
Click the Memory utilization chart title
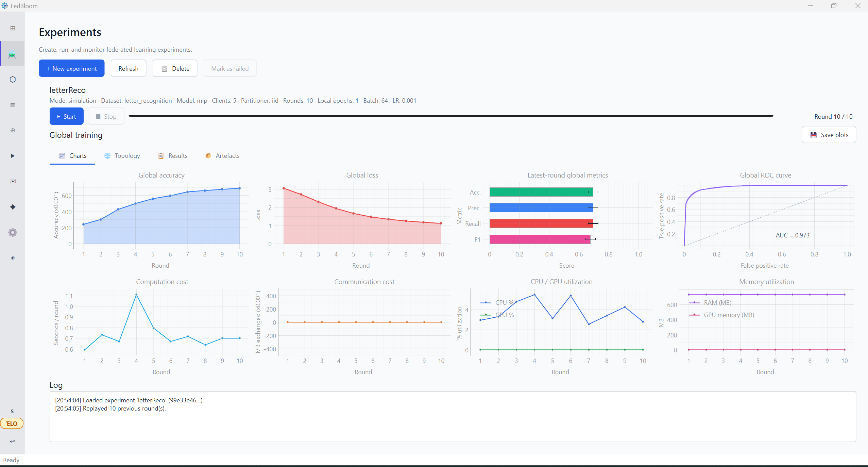point(767,282)
